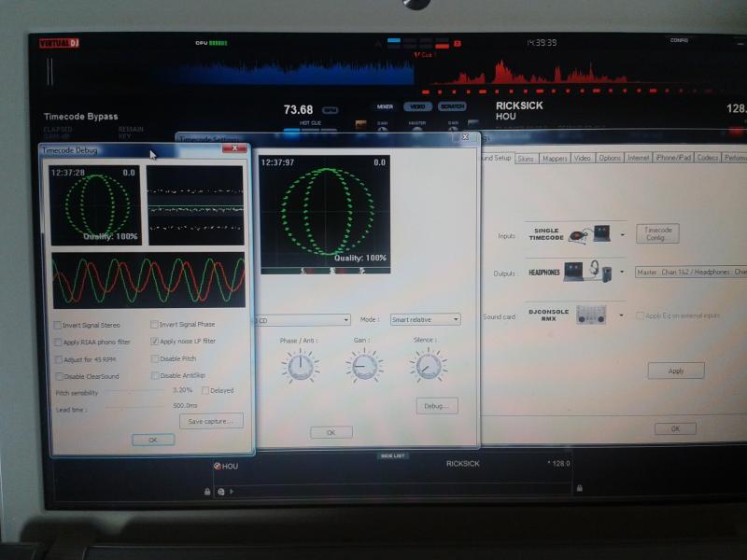Enable Invert Signal Phase
The width and height of the screenshot is (747, 560).
154,324
